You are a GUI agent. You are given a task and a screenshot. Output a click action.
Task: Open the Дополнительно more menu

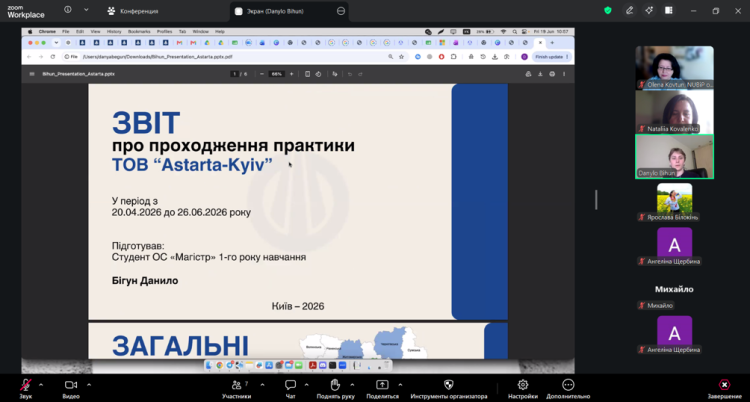[568, 388]
